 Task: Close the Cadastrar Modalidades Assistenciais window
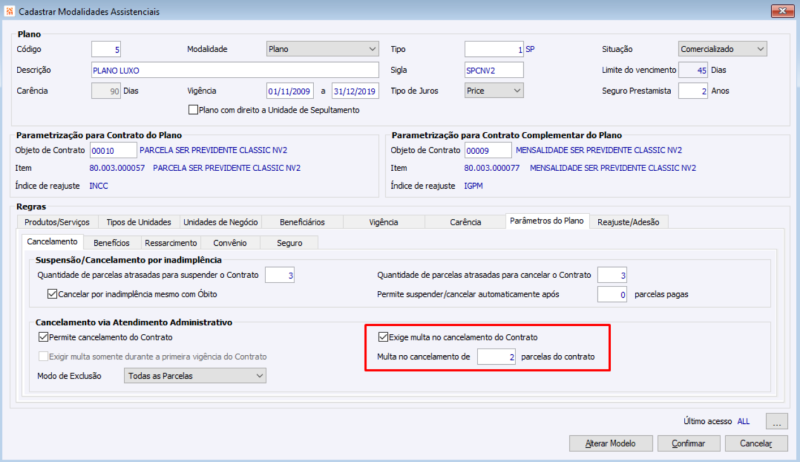[782, 11]
